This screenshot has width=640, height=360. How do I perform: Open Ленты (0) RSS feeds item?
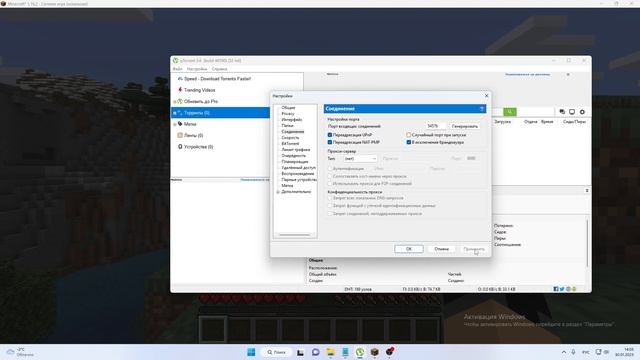pos(193,135)
